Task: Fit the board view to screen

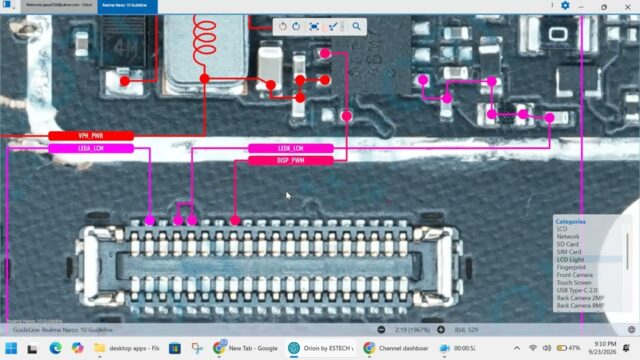Action: click(x=314, y=27)
